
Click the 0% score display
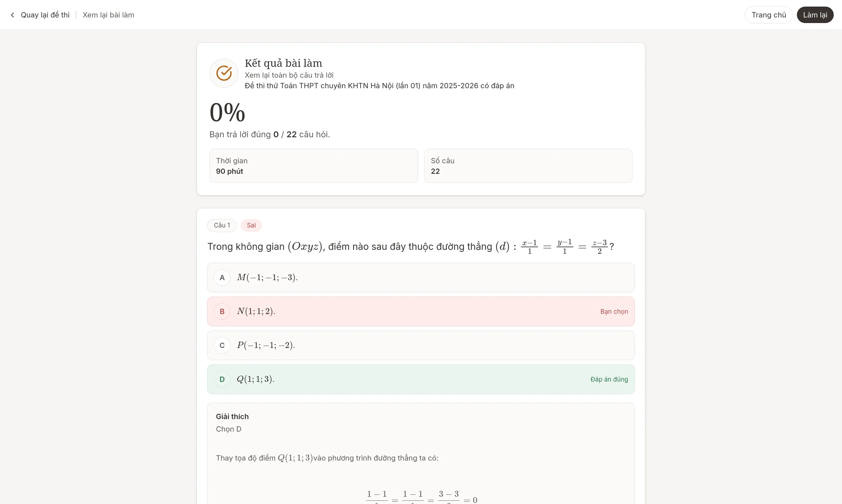point(227,112)
